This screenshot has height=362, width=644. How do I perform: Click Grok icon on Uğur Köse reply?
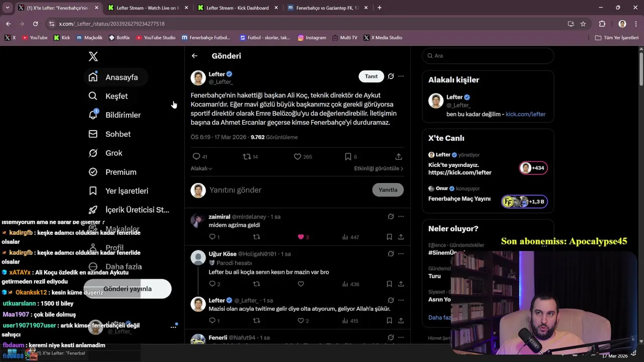[x=390, y=254]
